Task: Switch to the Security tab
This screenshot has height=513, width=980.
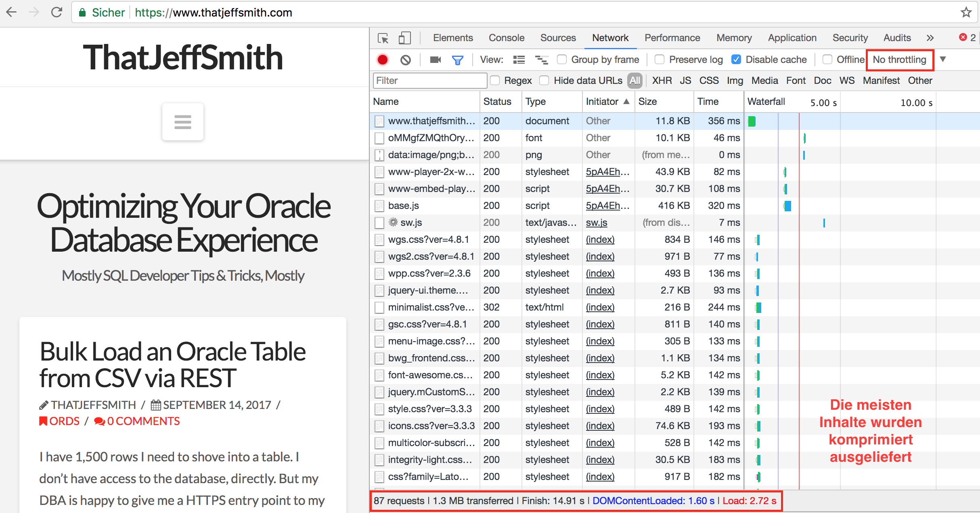Action: click(850, 38)
